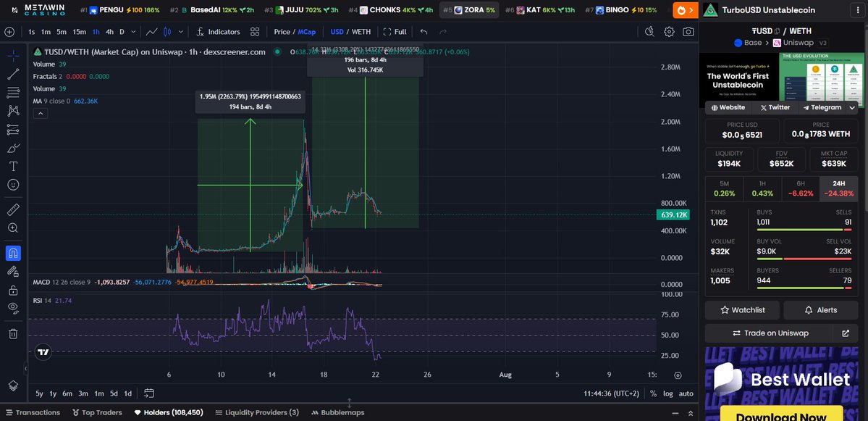This screenshot has height=421, width=868.
Task: Take a chart snapshot with camera icon
Action: click(688, 32)
